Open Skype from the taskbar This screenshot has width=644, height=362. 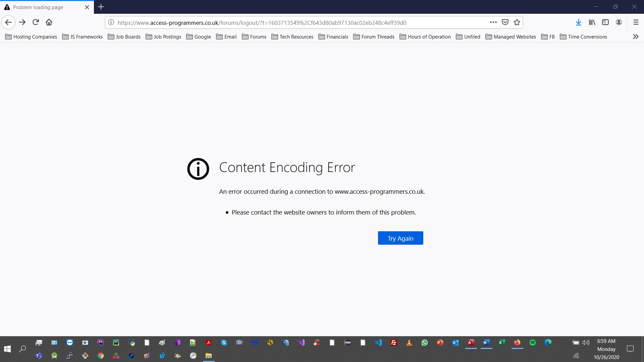pyautogui.click(x=224, y=343)
